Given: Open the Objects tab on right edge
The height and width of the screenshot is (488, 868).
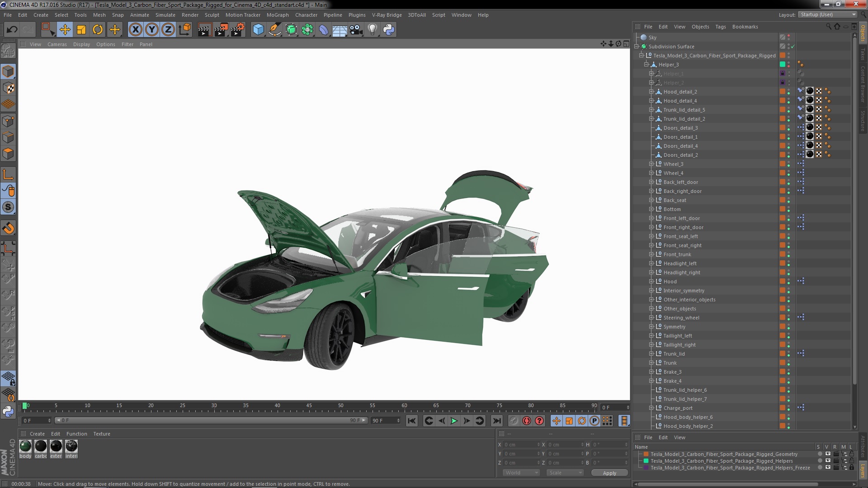Looking at the screenshot, I should [x=863, y=33].
